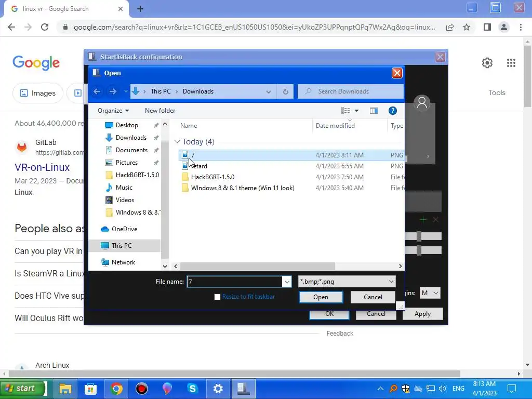Open Google settings gear icon
532x399 pixels.
[487, 63]
